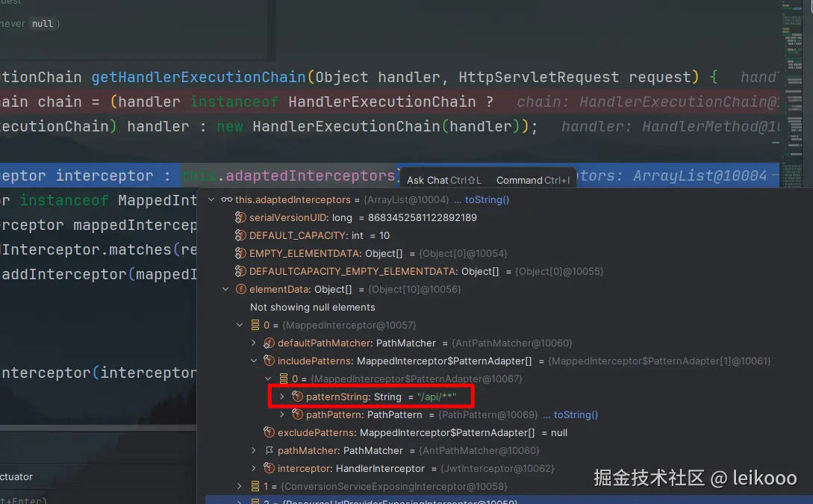Image resolution: width=813 pixels, height=504 pixels.
Task: Click the 'new' keyword before HandlerExecutionChain(handler)
Action: (x=230, y=126)
